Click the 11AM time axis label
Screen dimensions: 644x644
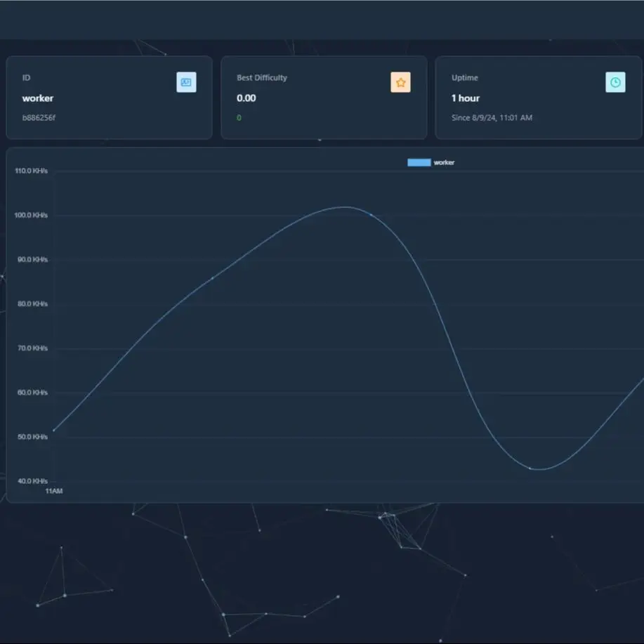coord(54,491)
